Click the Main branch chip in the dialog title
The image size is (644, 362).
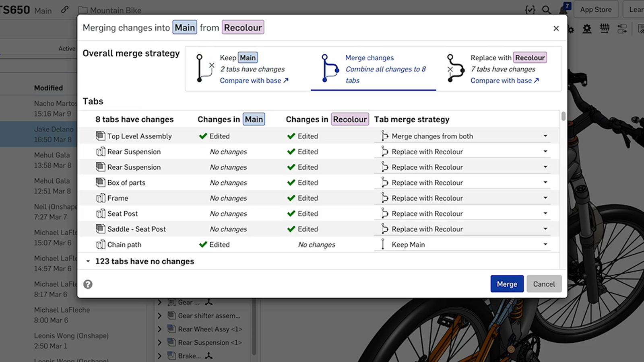point(185,27)
